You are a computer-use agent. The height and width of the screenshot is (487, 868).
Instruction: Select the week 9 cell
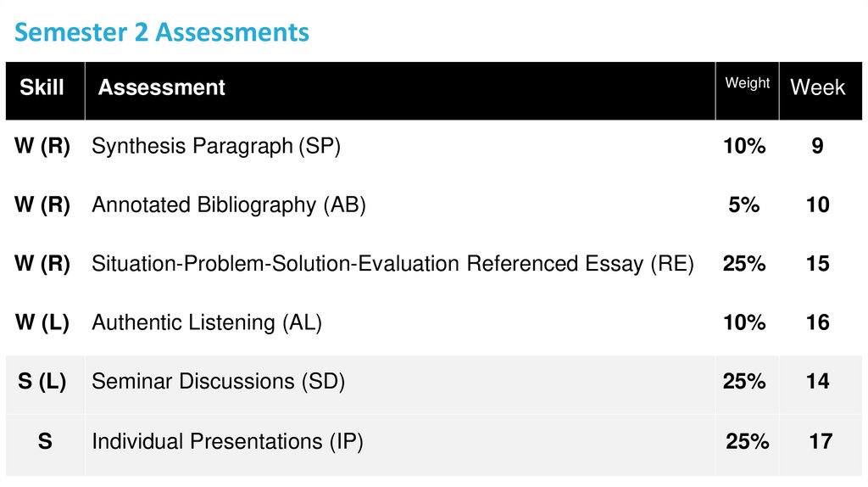click(x=817, y=146)
